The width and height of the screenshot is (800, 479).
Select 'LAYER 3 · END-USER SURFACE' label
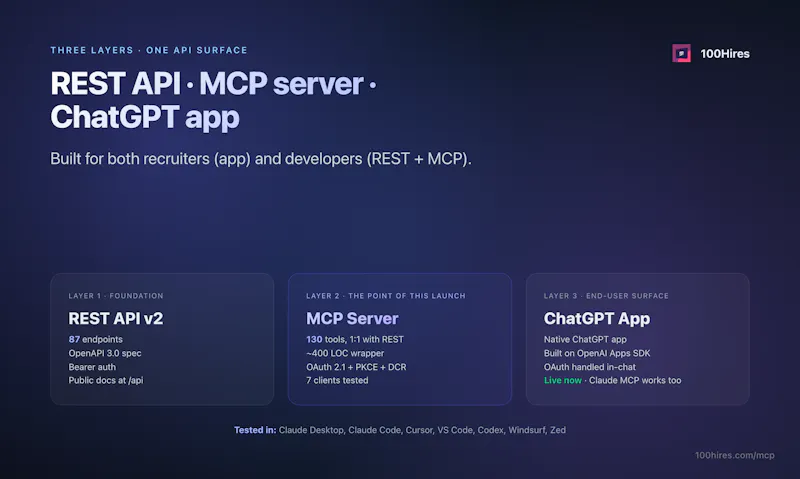[x=606, y=296]
